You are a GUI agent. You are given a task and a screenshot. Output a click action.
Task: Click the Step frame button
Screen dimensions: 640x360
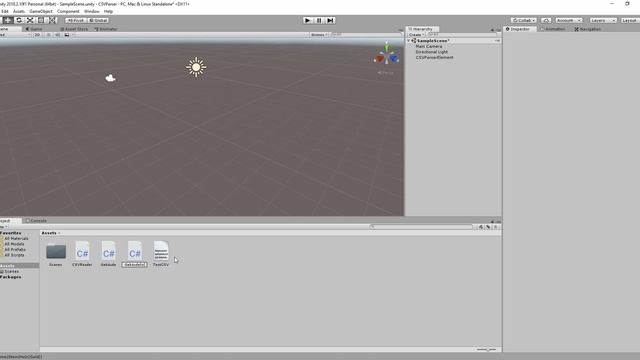tap(330, 20)
